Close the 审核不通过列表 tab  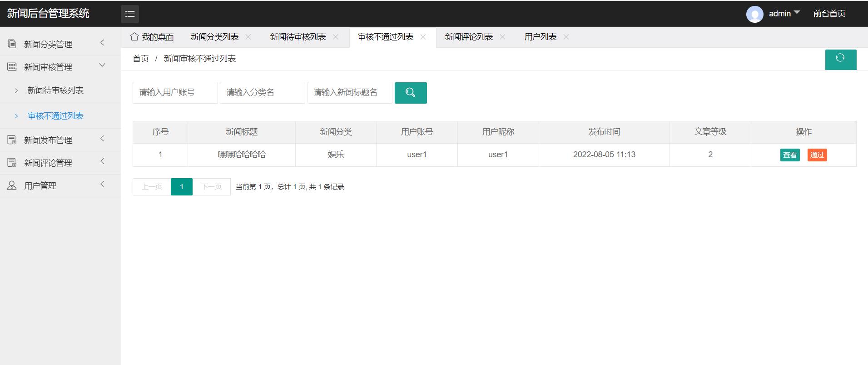[423, 37]
